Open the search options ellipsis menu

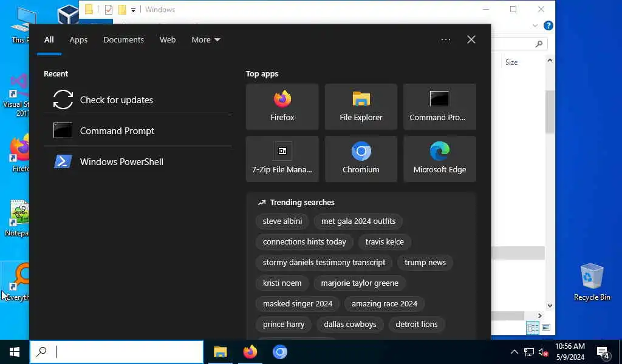[445, 39]
